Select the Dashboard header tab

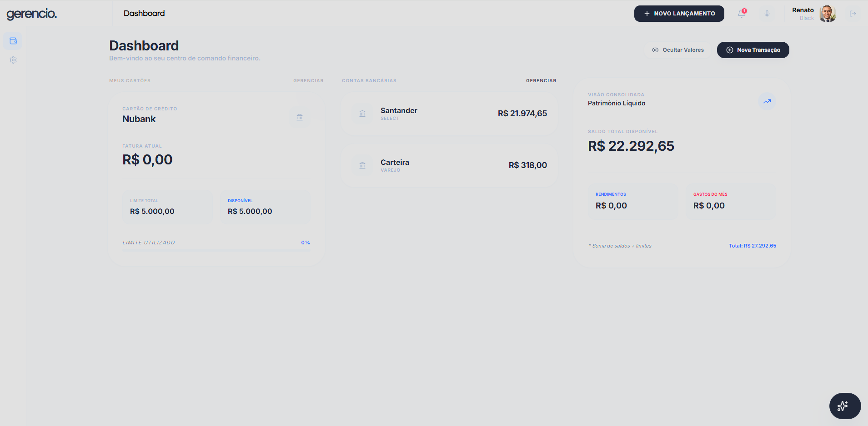144,13
